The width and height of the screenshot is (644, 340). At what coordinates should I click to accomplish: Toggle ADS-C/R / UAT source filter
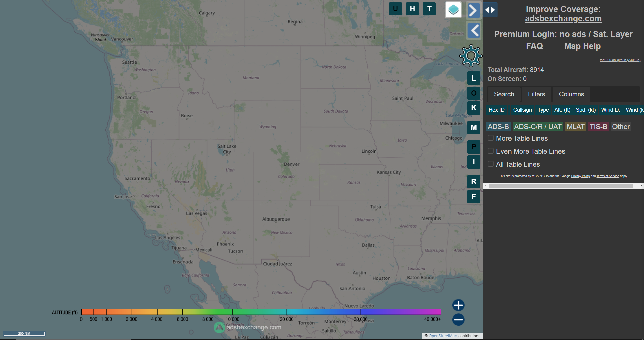pos(538,127)
